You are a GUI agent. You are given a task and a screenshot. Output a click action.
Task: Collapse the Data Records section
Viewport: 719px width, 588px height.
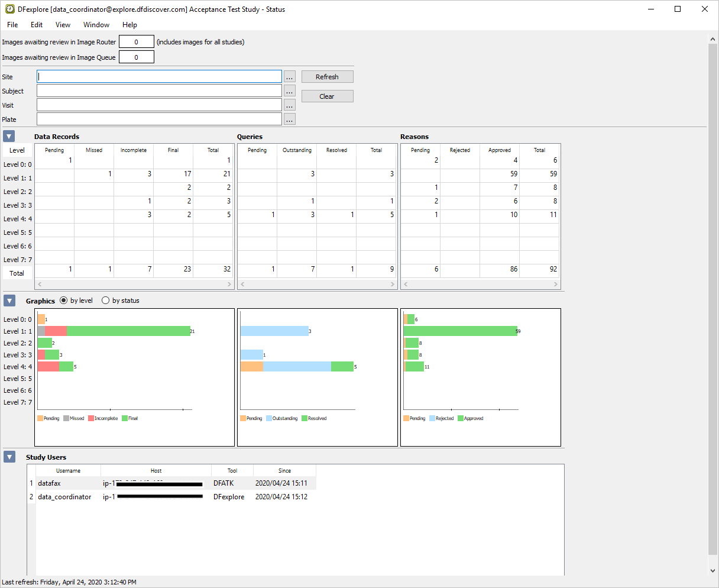[x=9, y=137]
